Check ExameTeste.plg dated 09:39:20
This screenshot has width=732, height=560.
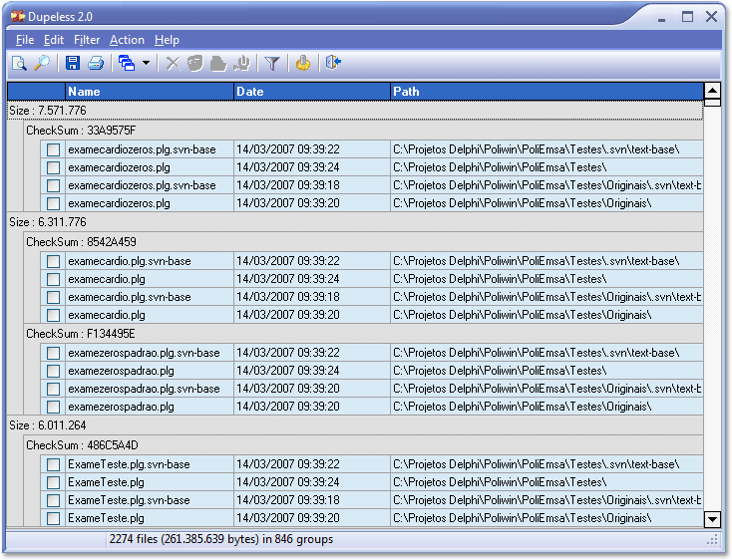[x=53, y=518]
